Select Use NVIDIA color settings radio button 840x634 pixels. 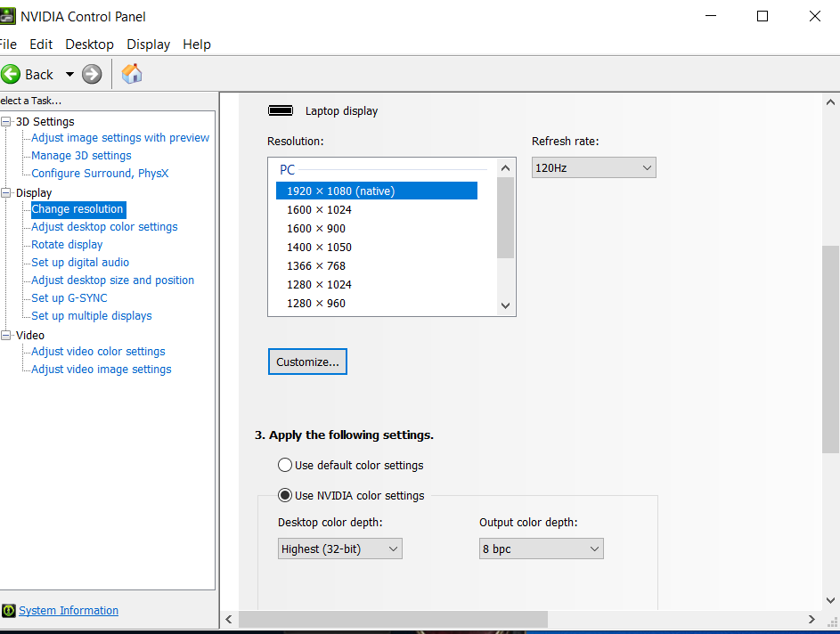pos(285,495)
